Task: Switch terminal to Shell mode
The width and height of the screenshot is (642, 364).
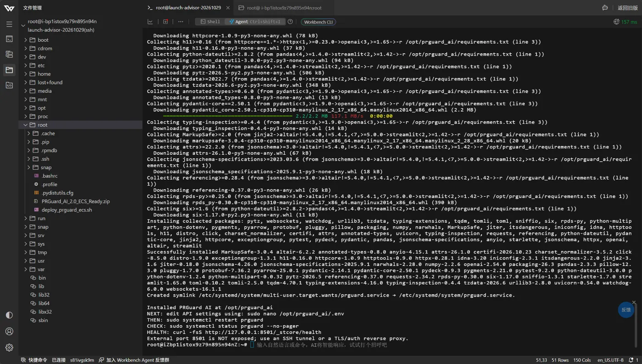Action: click(x=210, y=22)
